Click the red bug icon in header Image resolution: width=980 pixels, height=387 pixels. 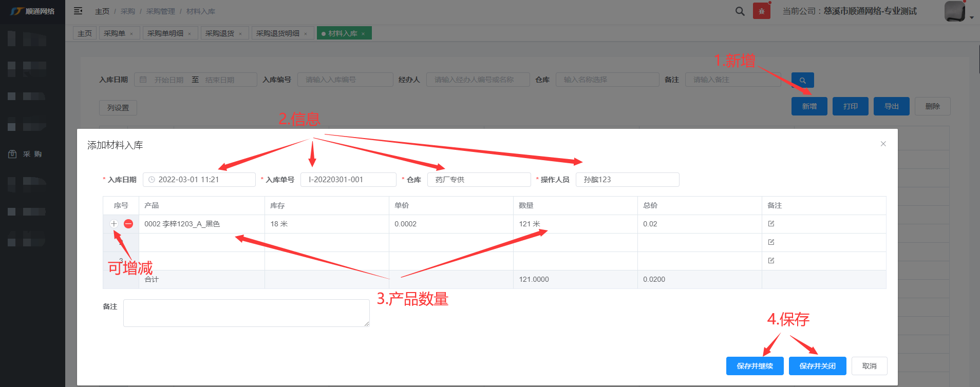761,11
